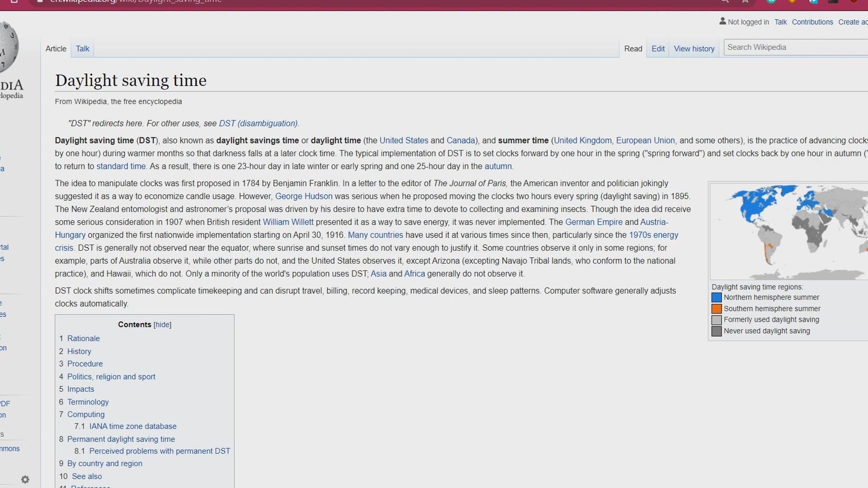Select the Read tab

tap(633, 49)
